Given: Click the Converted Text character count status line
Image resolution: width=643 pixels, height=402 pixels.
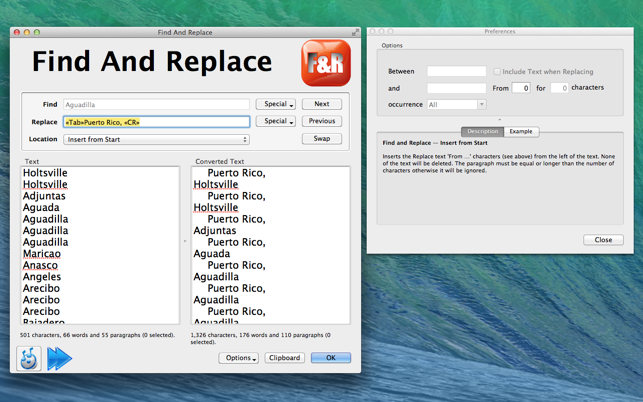Looking at the screenshot, I should pos(261,338).
